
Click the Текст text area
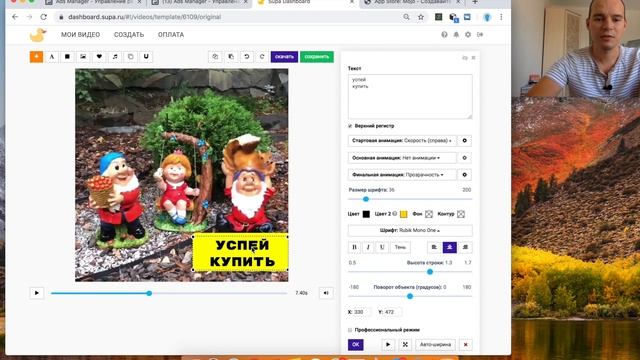click(410, 97)
